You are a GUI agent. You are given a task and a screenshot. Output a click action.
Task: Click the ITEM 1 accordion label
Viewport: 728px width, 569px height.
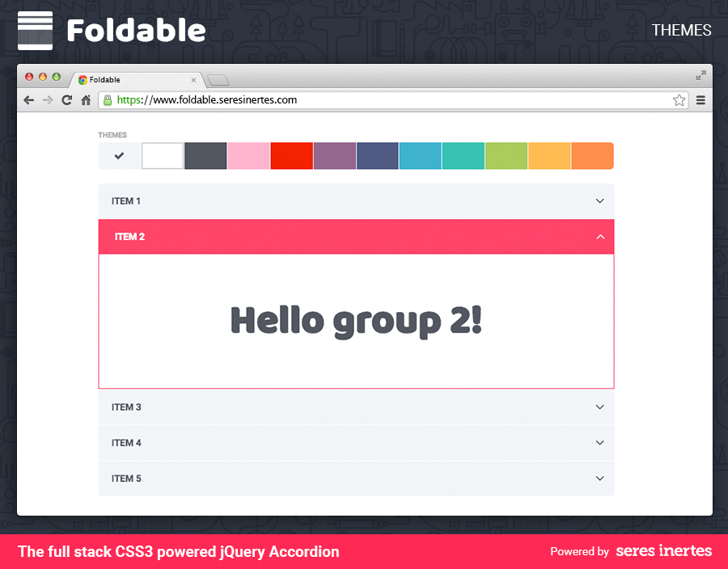click(x=126, y=201)
